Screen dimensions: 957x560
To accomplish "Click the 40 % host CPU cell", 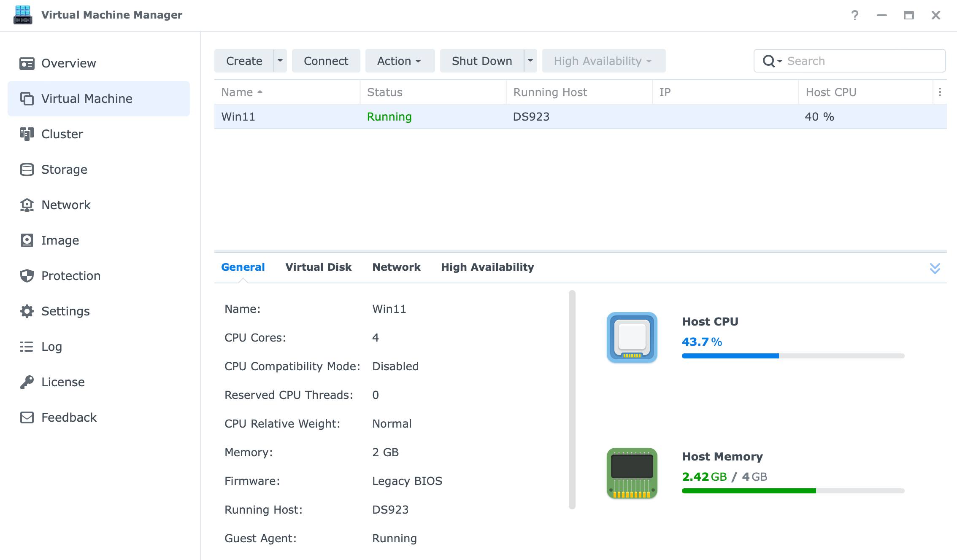I will coord(819,116).
